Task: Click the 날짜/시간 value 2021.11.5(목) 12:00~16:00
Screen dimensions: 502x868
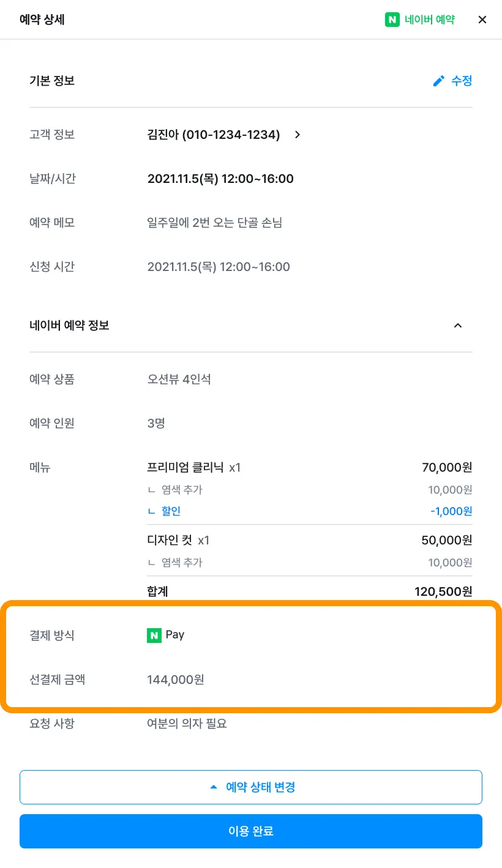Action: (x=220, y=179)
